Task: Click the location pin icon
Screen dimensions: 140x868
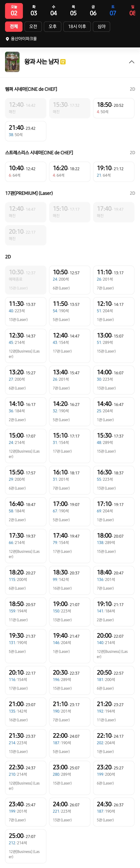Action: (x=7, y=39)
